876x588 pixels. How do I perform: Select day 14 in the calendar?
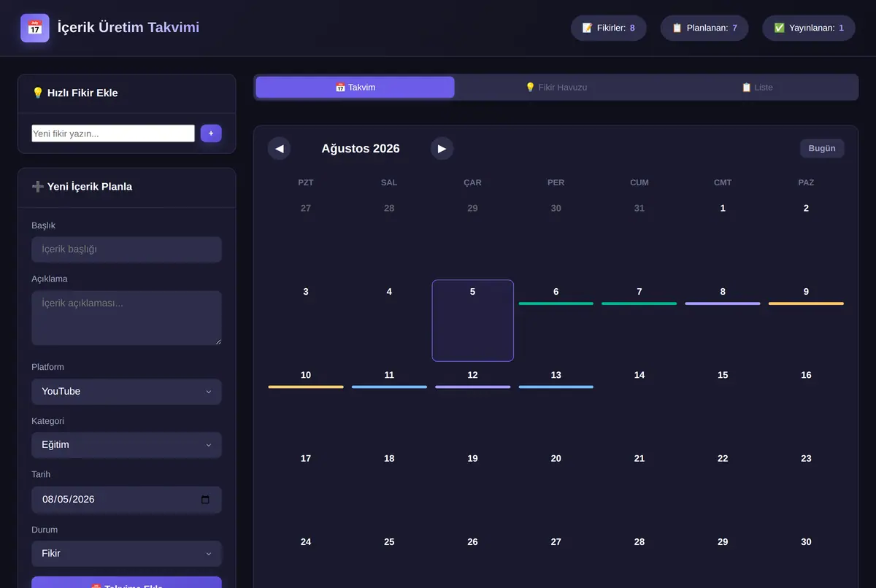[639, 403]
